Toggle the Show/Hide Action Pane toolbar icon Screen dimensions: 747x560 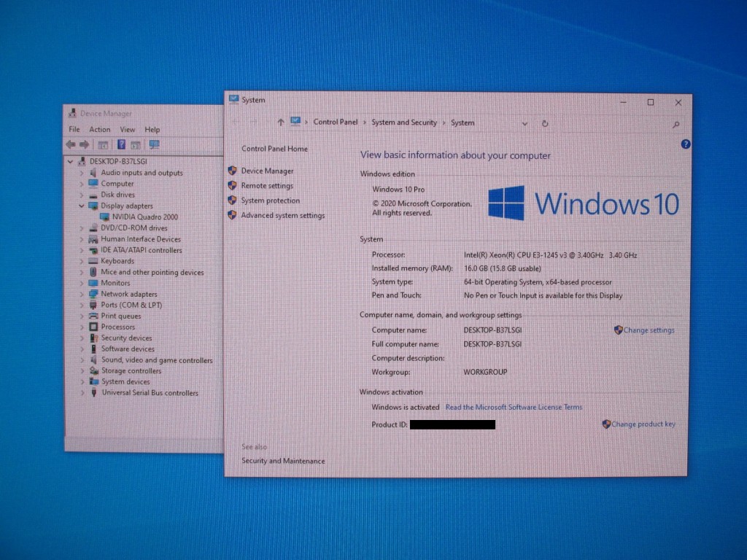coord(136,145)
